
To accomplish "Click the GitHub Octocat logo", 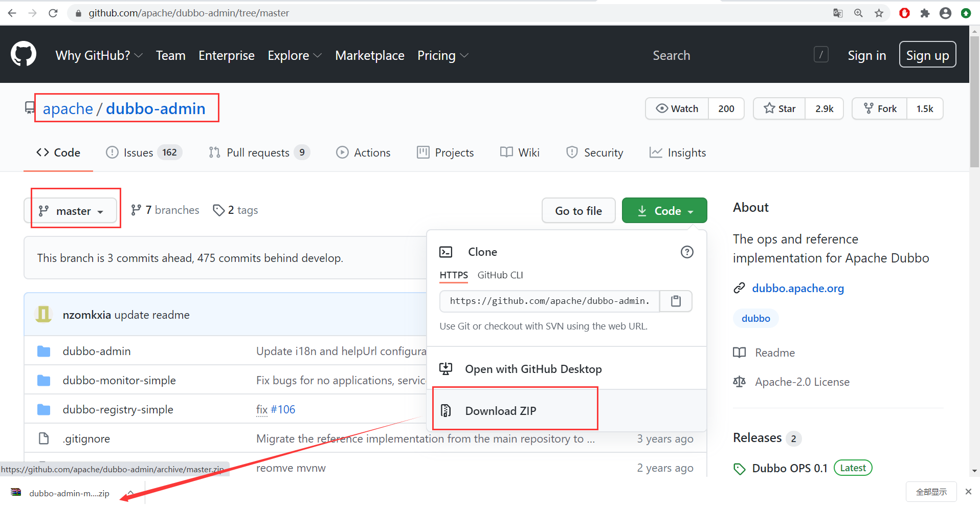I will click(24, 54).
